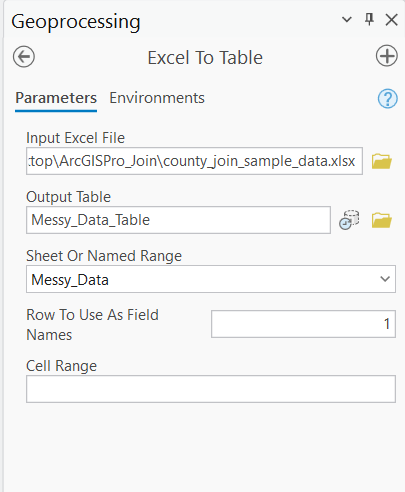Click the geodatabase icon beside Output Table
405x492 pixels.
349,220
